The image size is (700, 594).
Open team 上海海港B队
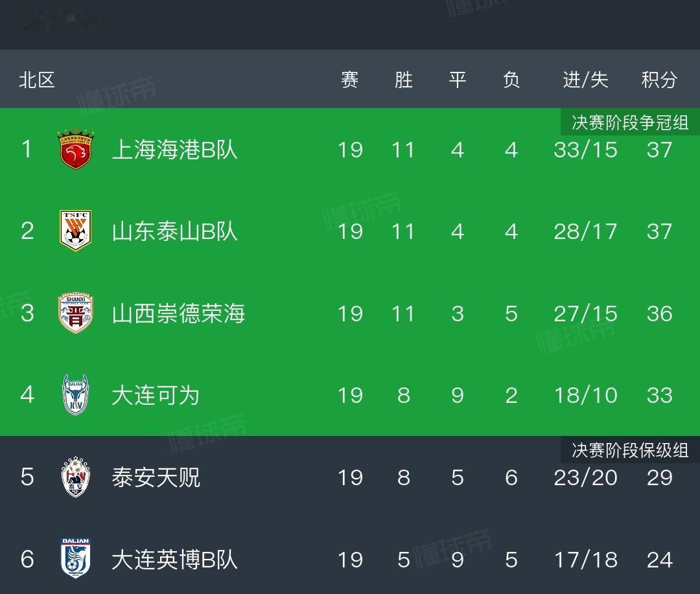[x=174, y=150]
